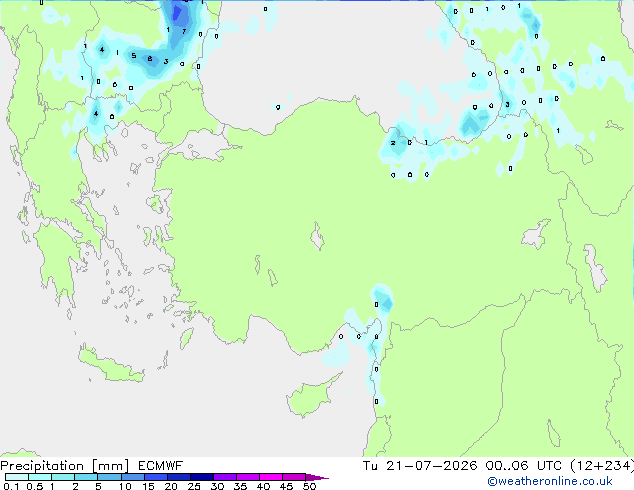Image resolution: width=634 pixels, height=490 pixels.
Task: Pick the 40–45 mm bright magenta swatch
Action: 271,477
